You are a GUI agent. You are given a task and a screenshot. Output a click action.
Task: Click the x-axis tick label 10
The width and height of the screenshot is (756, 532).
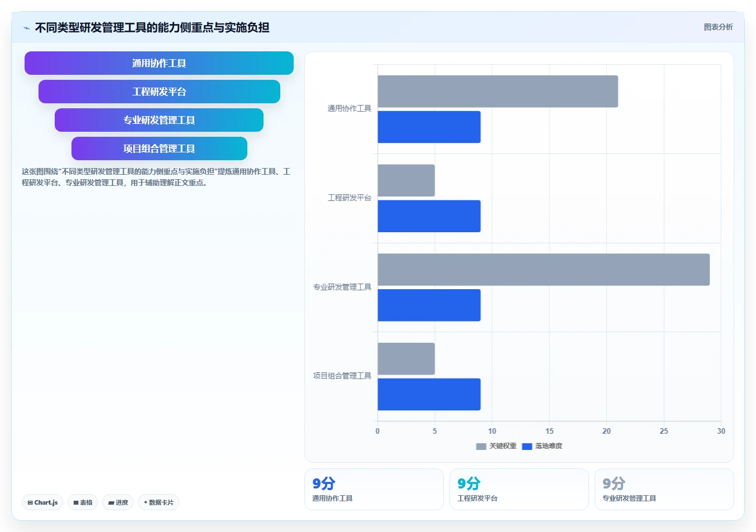click(x=492, y=431)
